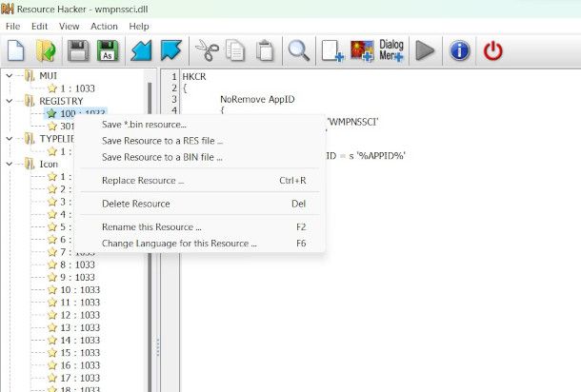The height and width of the screenshot is (392, 581).
Task: Click the blue left-pointing arrow icon
Action: [141, 50]
